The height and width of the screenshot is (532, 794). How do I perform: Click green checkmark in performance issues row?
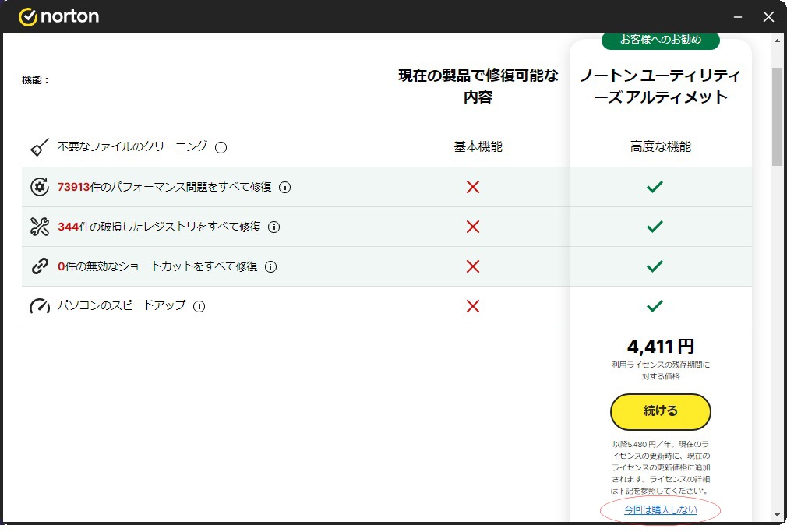(655, 187)
